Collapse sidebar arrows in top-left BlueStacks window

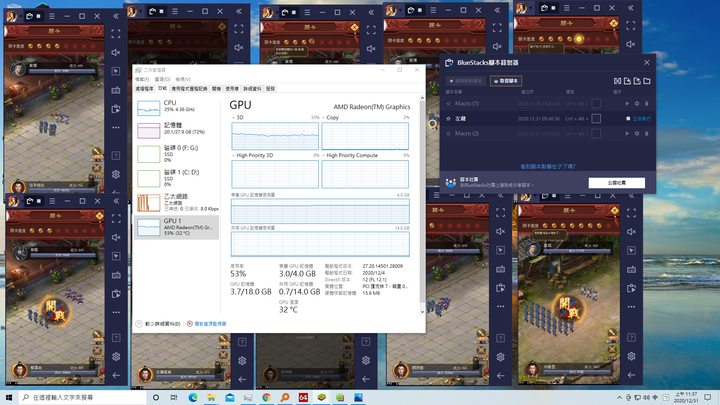point(116,16)
